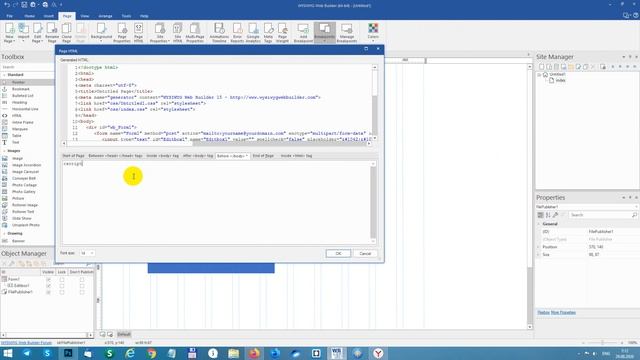Screen dimensions: 640x360
Task: Open Multi-Page Properties from the ribbon
Action: point(195,33)
